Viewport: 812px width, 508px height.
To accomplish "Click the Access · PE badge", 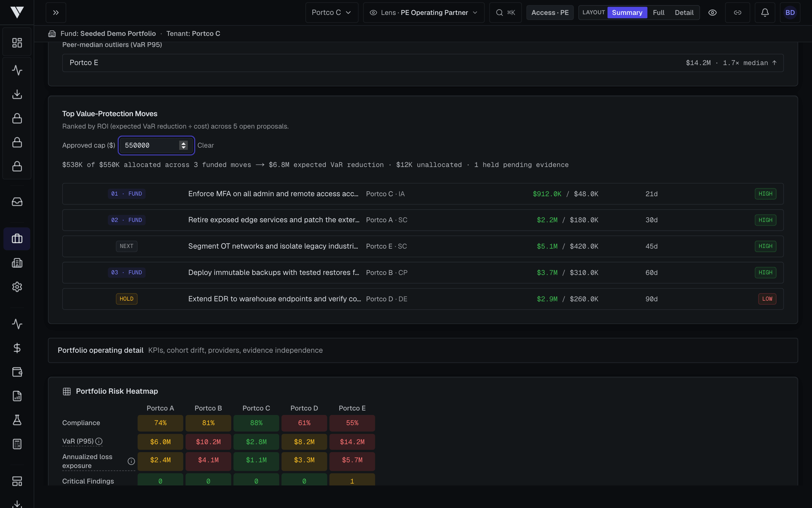I will (550, 12).
